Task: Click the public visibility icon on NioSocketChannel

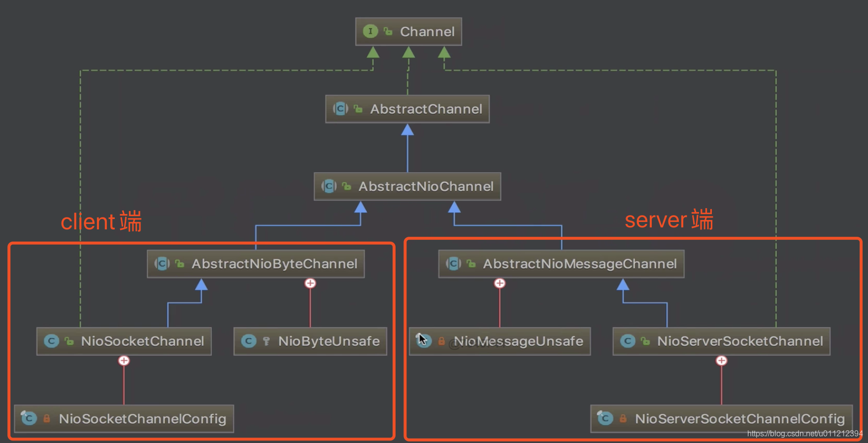Action: 69,341
